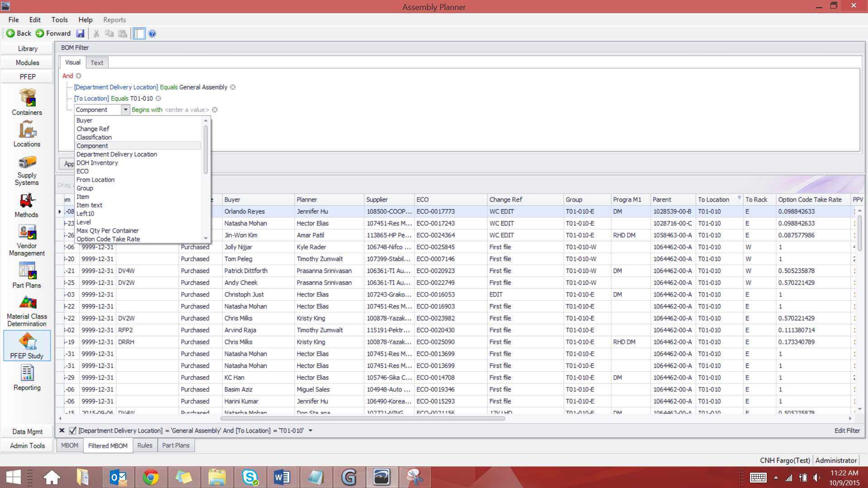The image size is (868, 488).
Task: Choose Classification from the field list
Action: (x=138, y=137)
